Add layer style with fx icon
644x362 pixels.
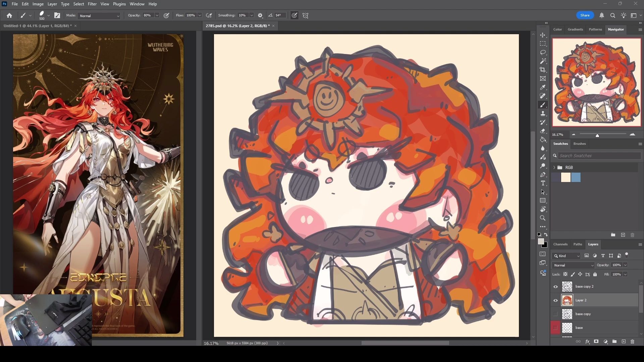click(x=587, y=342)
